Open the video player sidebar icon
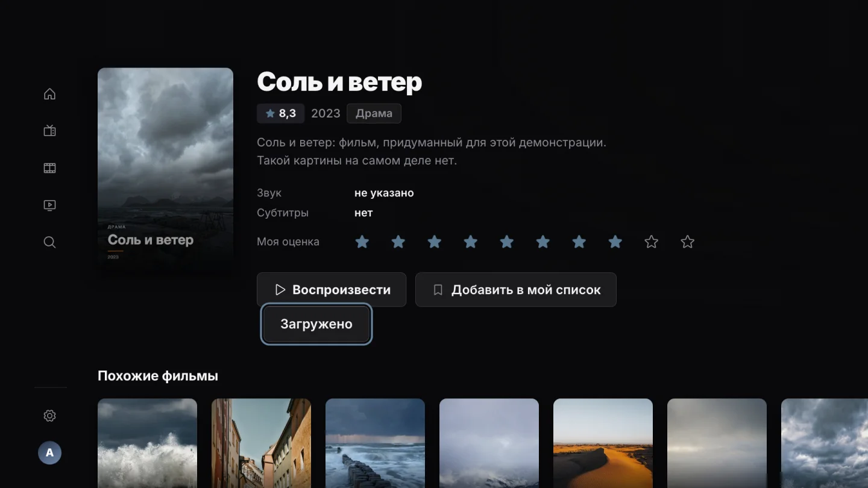Viewport: 868px width, 488px height. [50, 205]
